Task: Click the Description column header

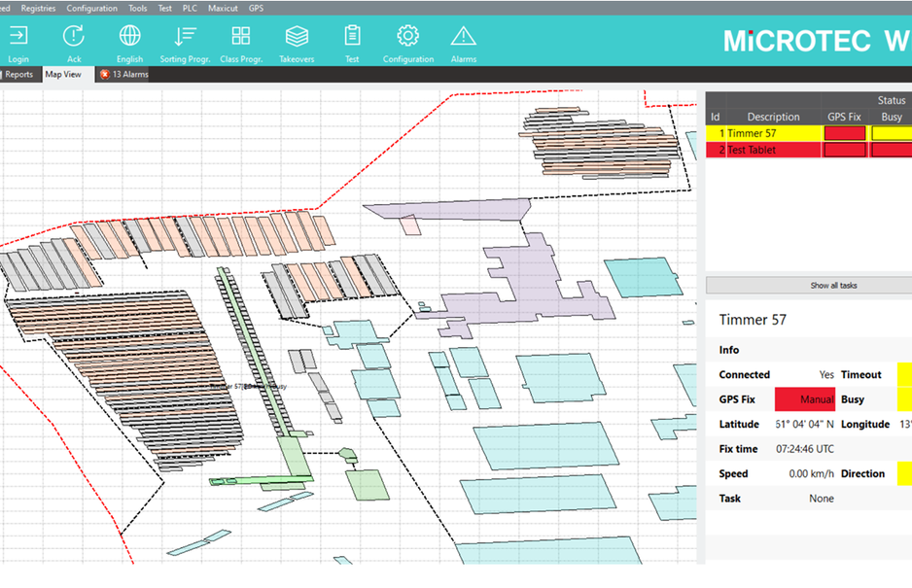Action: (773, 117)
